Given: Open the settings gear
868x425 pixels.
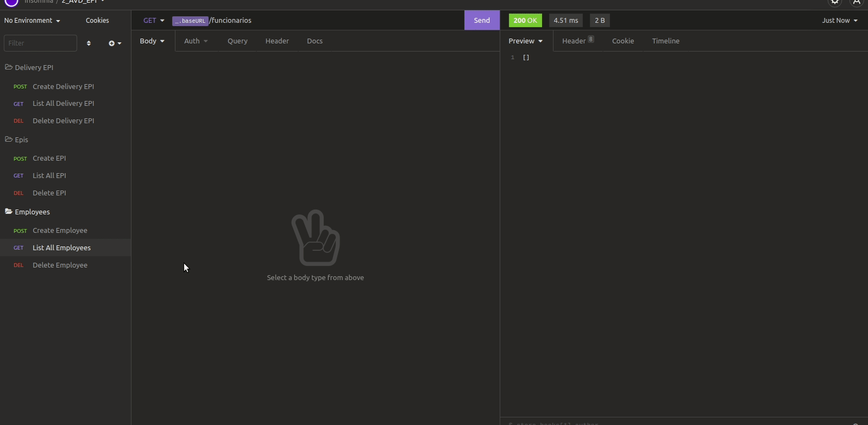Looking at the screenshot, I should [835, 2].
